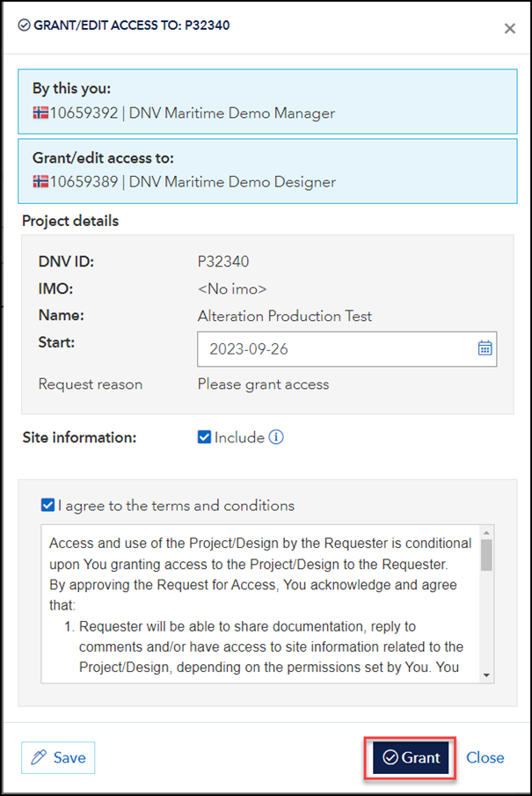532x796 pixels.
Task: Click the info icon beside Include
Action: click(276, 437)
